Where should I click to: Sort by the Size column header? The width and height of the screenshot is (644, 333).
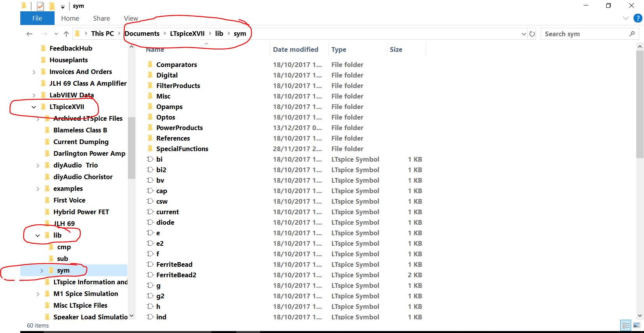click(396, 49)
